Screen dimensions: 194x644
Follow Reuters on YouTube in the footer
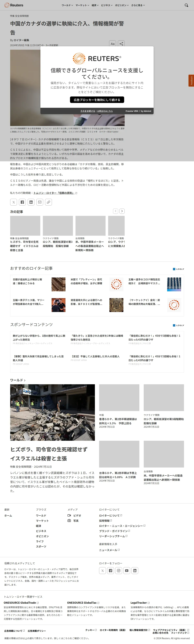[x=127, y=570]
